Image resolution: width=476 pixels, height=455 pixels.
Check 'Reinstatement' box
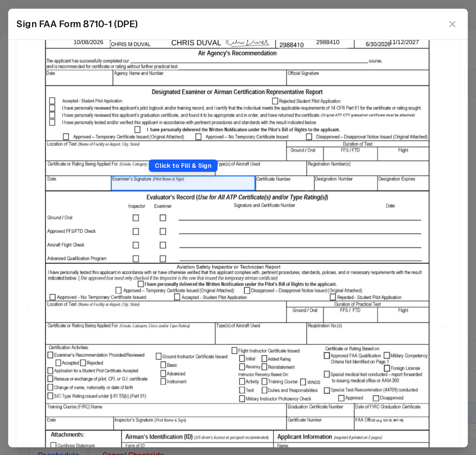click(x=264, y=367)
